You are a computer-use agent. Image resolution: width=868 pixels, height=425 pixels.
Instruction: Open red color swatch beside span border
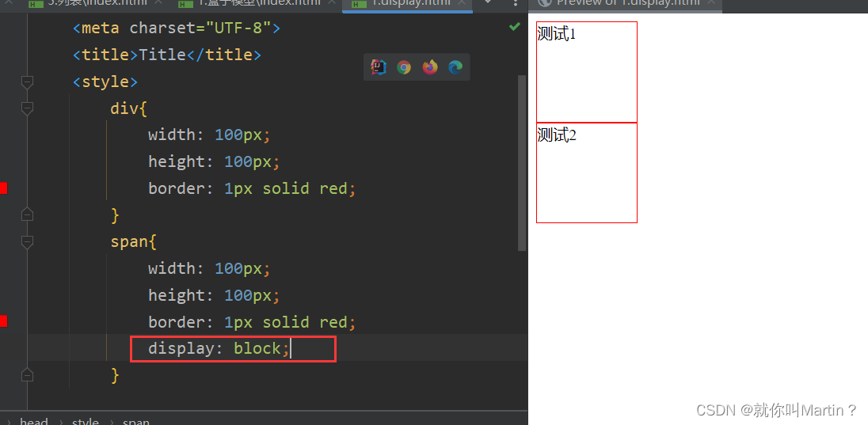(x=3, y=321)
